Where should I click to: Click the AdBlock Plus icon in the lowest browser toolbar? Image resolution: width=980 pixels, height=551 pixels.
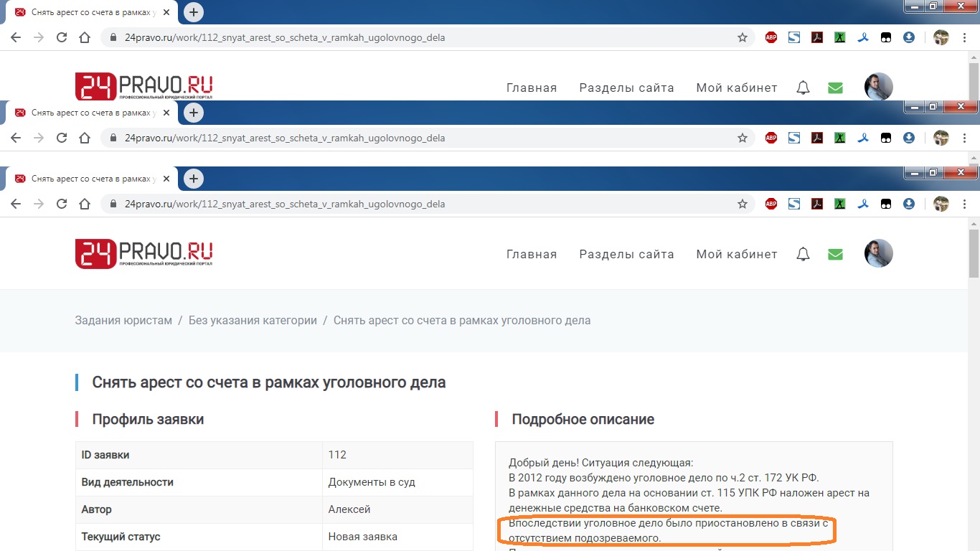(x=771, y=204)
